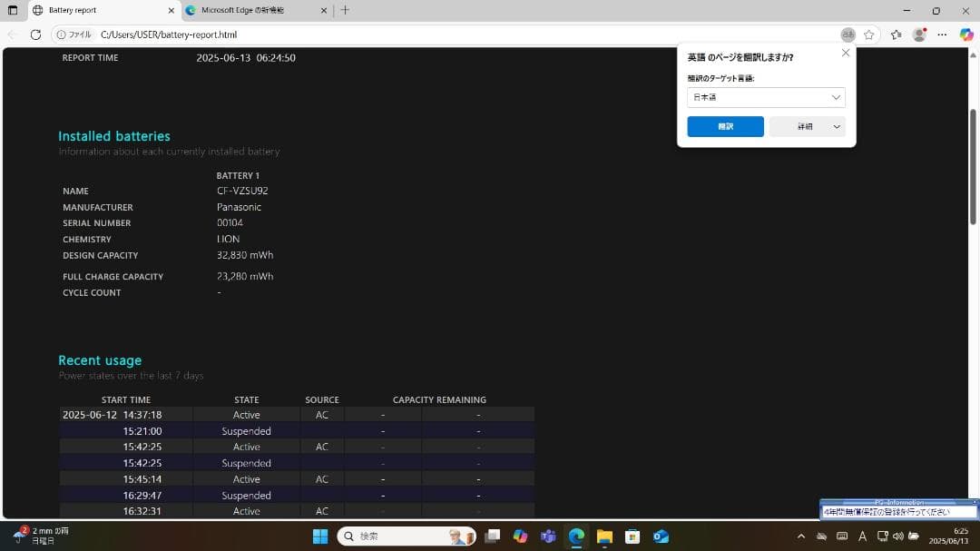Open the Edge settings menu with the ellipsis
Viewport: 980px width, 551px height.
pyautogui.click(x=943, y=34)
